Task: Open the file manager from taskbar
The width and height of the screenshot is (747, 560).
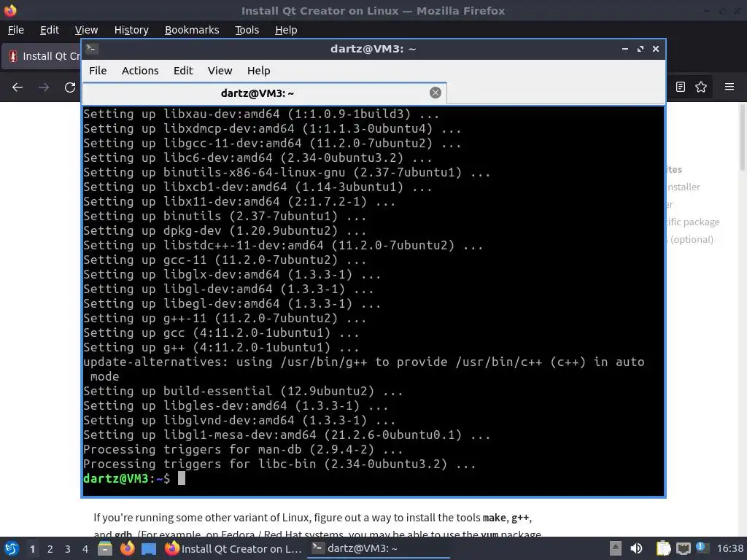Action: point(105,548)
